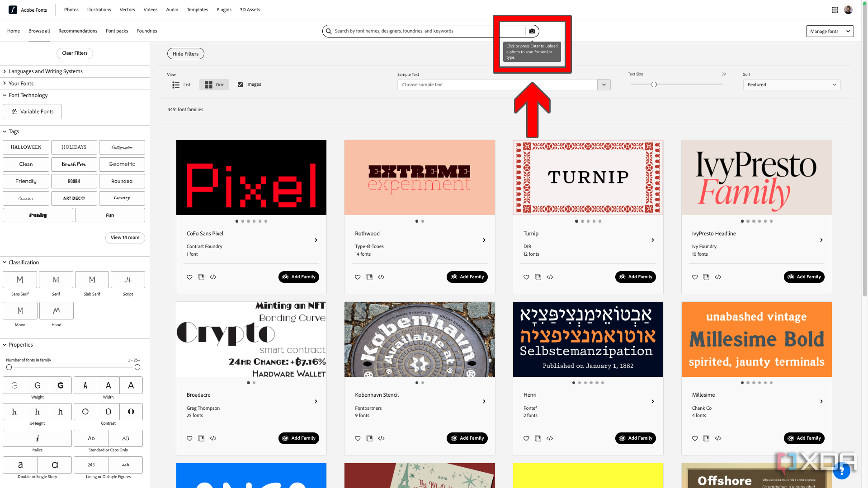
Task: Enable the Grid view toggle
Action: [215, 84]
